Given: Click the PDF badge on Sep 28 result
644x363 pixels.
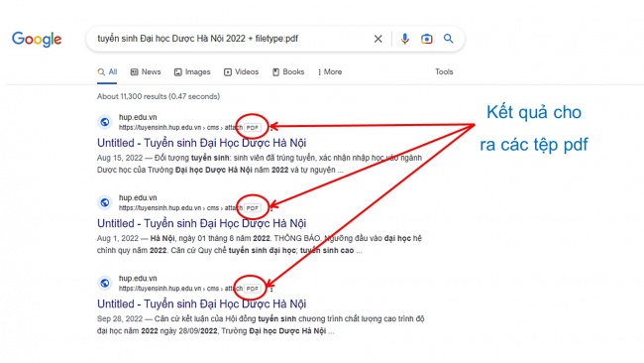Looking at the screenshot, I should click(x=253, y=289).
